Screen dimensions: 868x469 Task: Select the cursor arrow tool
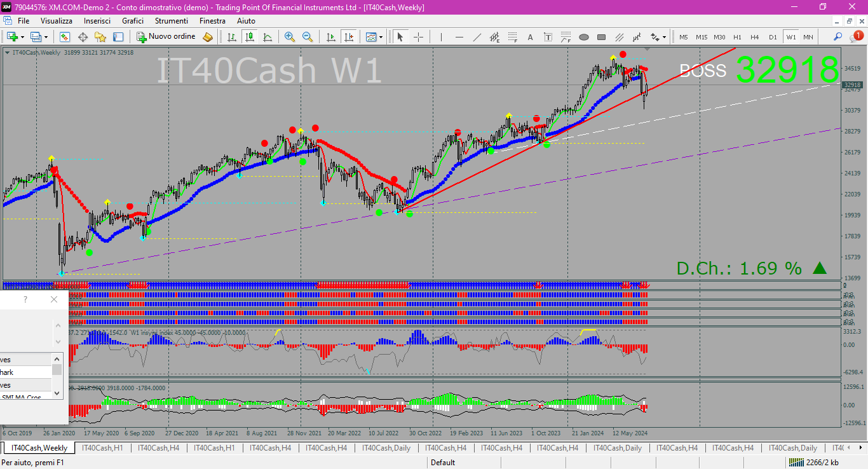(x=400, y=37)
